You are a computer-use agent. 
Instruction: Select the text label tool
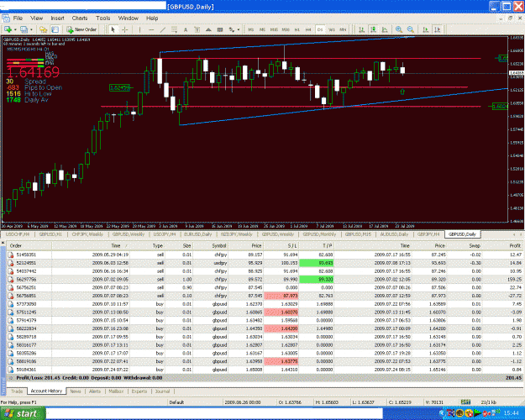coord(197,29)
